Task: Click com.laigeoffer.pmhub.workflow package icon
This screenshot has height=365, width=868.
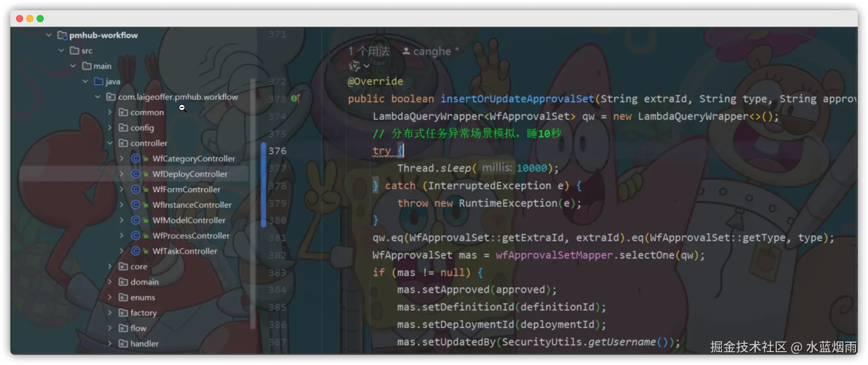Action: (111, 97)
